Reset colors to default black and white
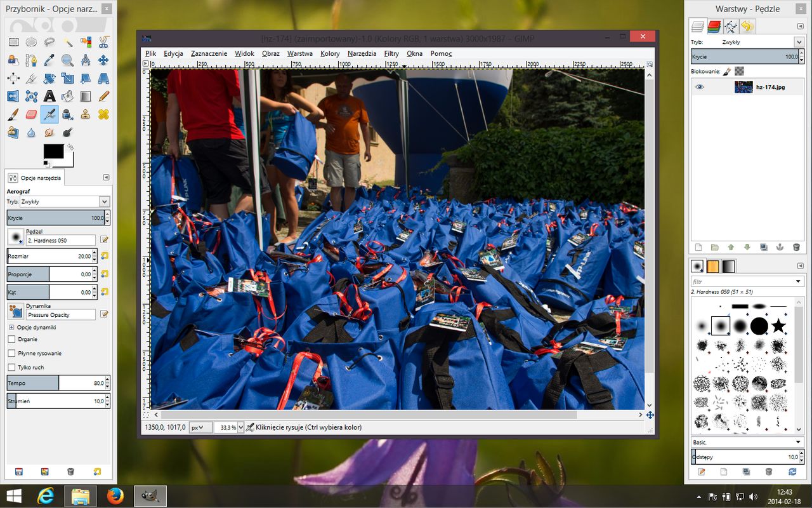The height and width of the screenshot is (508, 812). (x=46, y=164)
